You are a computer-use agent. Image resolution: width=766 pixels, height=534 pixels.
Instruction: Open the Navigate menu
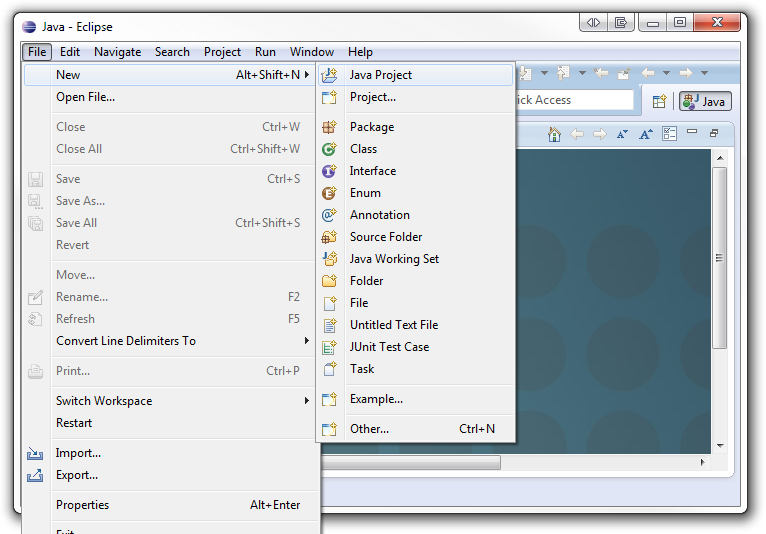(118, 52)
